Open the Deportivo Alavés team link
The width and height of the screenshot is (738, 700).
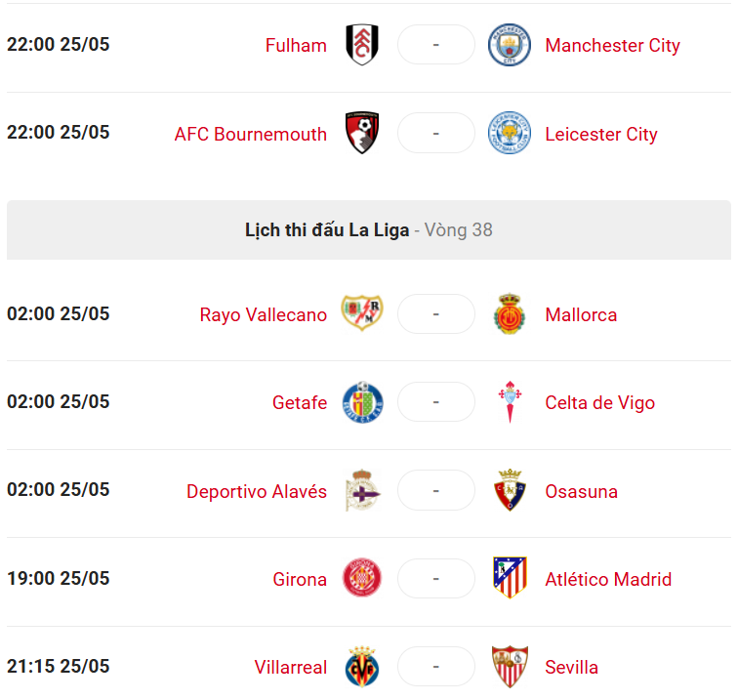[x=257, y=491]
